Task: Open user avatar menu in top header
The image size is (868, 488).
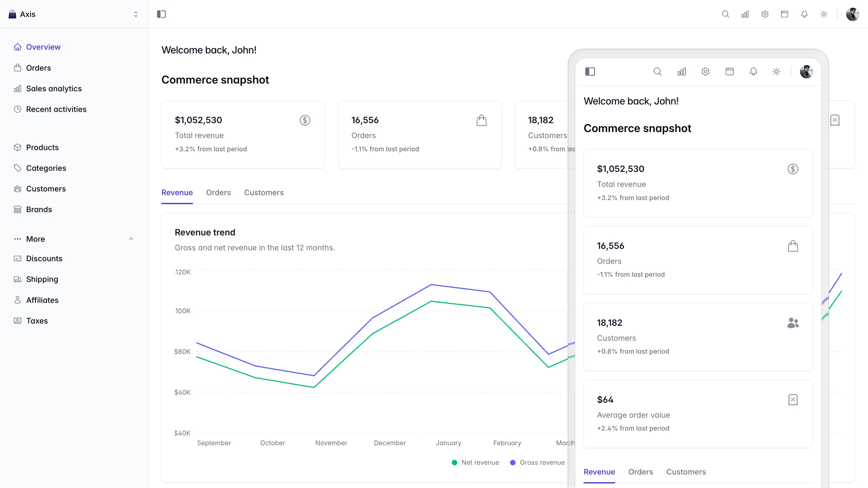Action: (x=852, y=14)
